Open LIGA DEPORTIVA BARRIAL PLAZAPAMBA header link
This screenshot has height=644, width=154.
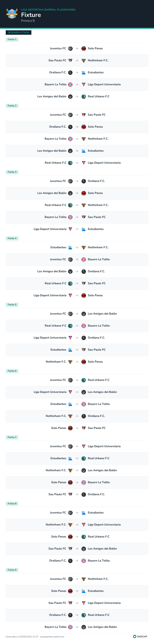(x=48, y=9)
